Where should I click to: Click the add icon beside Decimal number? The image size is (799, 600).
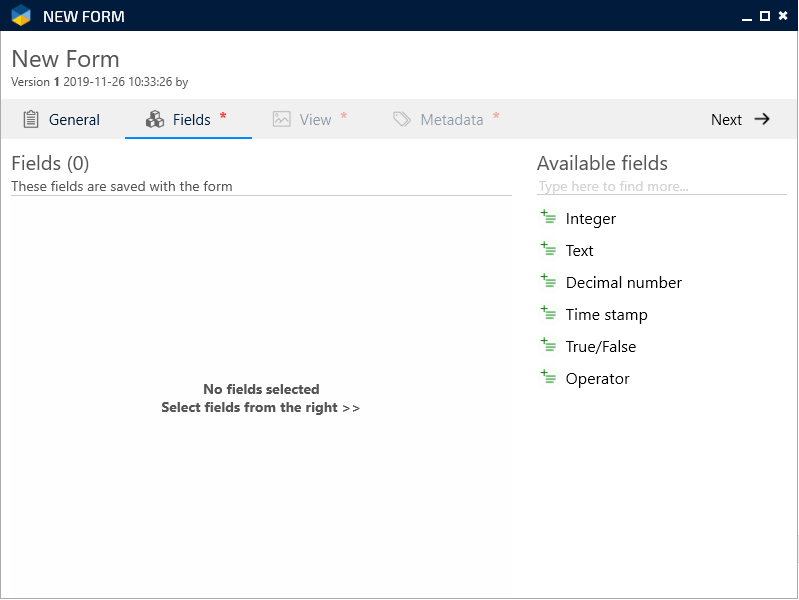click(548, 282)
